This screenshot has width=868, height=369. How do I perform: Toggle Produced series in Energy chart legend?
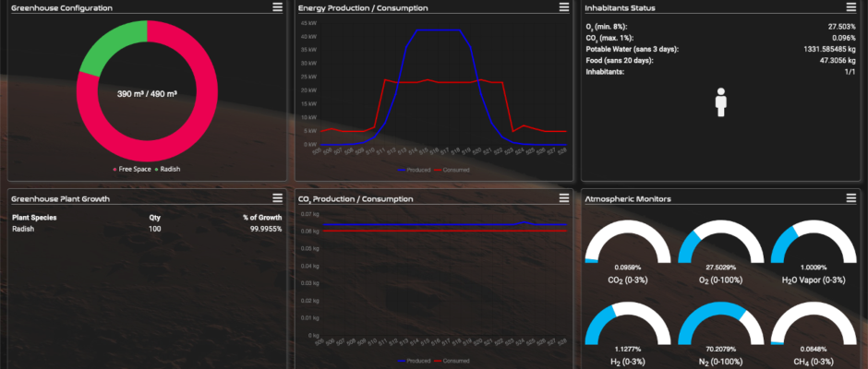pyautogui.click(x=416, y=170)
